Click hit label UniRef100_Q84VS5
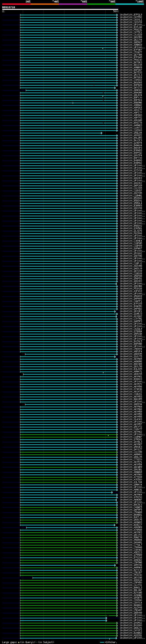 point(131,374)
